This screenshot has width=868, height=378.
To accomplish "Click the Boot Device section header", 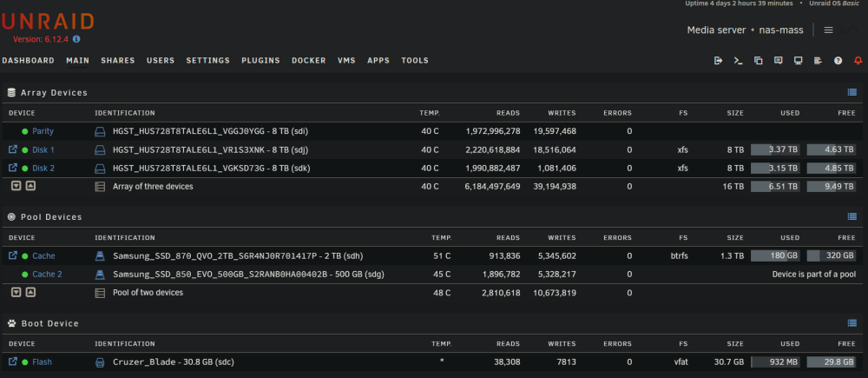I will pos(49,323).
